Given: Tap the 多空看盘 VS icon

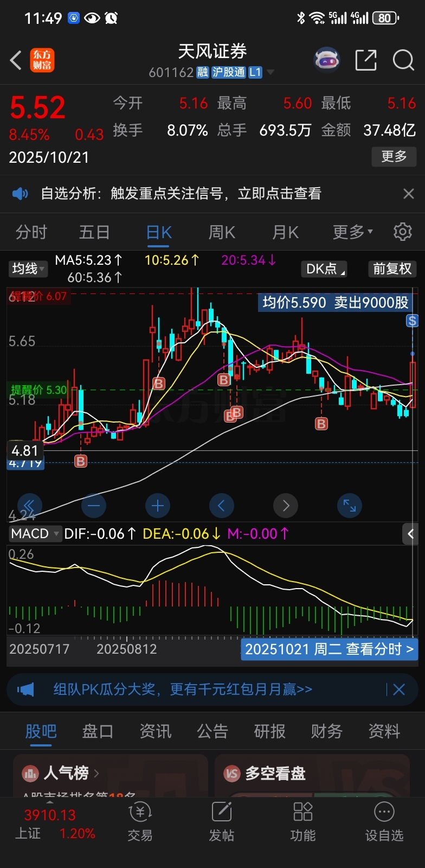Looking at the screenshot, I should [232, 773].
